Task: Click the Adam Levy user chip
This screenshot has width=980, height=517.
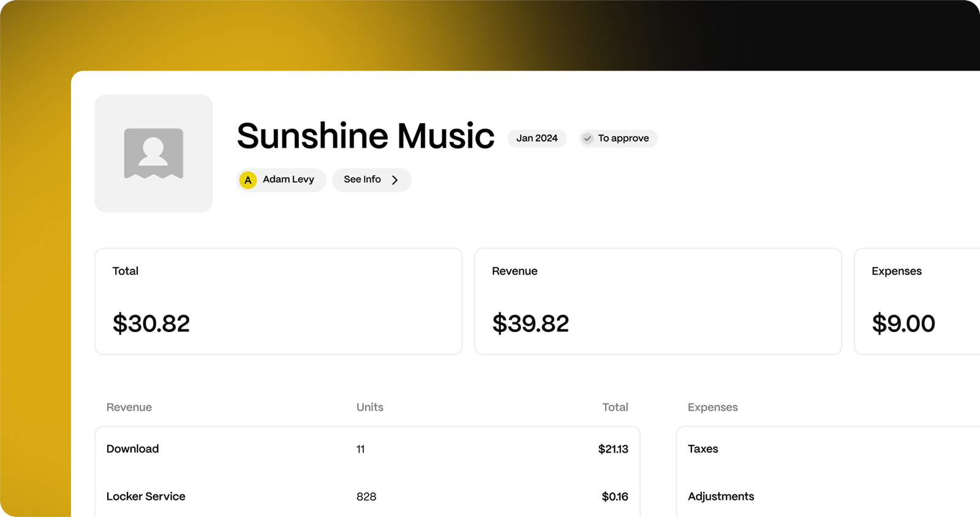Action: tap(281, 180)
